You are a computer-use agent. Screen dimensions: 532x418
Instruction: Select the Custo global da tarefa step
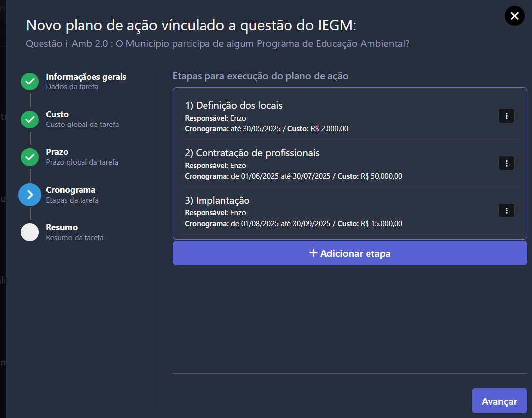[82, 120]
